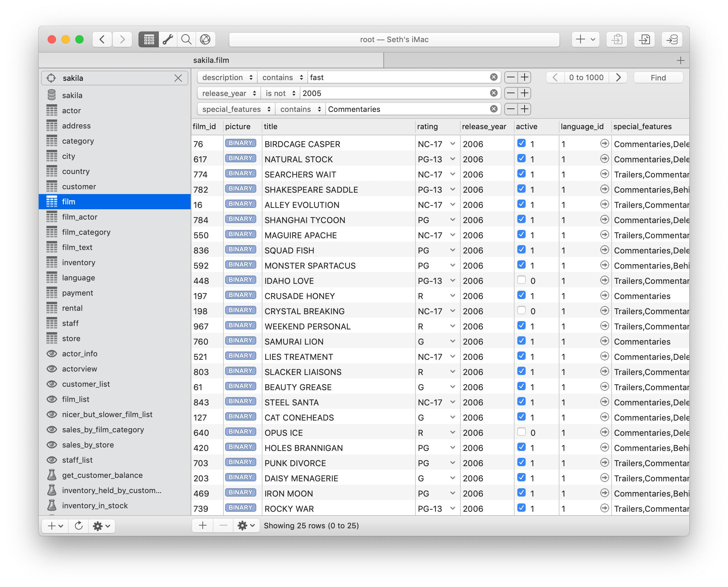
Task: Delete selected row with minus button
Action: 223,526
